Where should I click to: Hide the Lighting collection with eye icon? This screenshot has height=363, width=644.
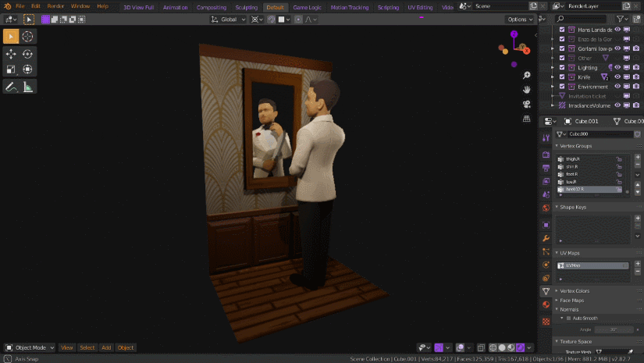[x=617, y=67]
